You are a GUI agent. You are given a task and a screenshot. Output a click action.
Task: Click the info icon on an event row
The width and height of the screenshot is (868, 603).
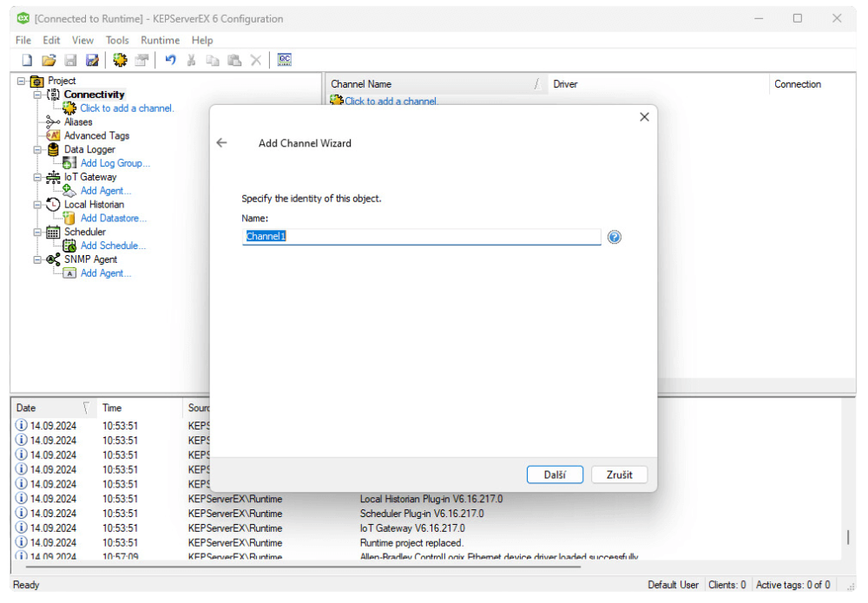pyautogui.click(x=21, y=425)
